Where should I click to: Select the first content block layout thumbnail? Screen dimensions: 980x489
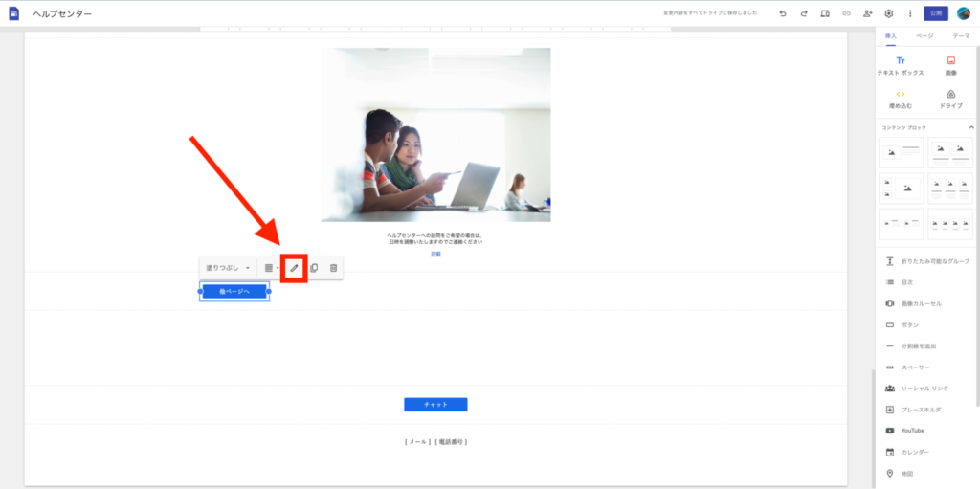(x=901, y=152)
